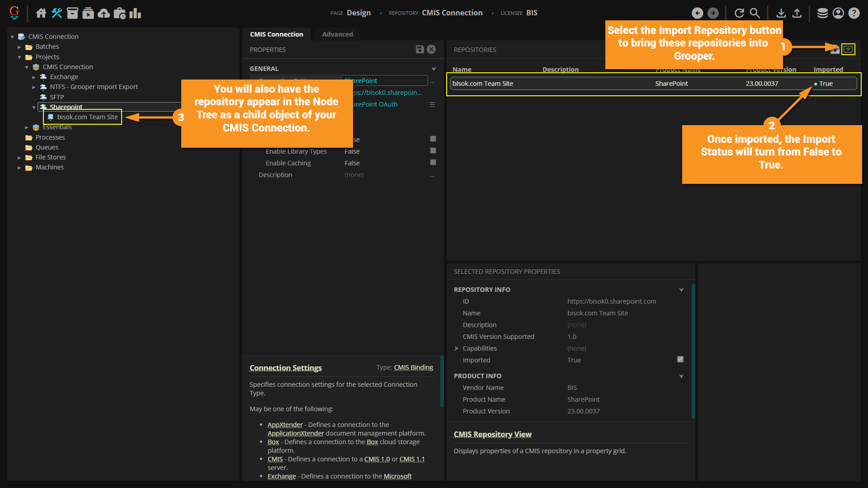Click the cloud upload toolbar icon
The width and height of the screenshot is (868, 488).
pyautogui.click(x=104, y=13)
